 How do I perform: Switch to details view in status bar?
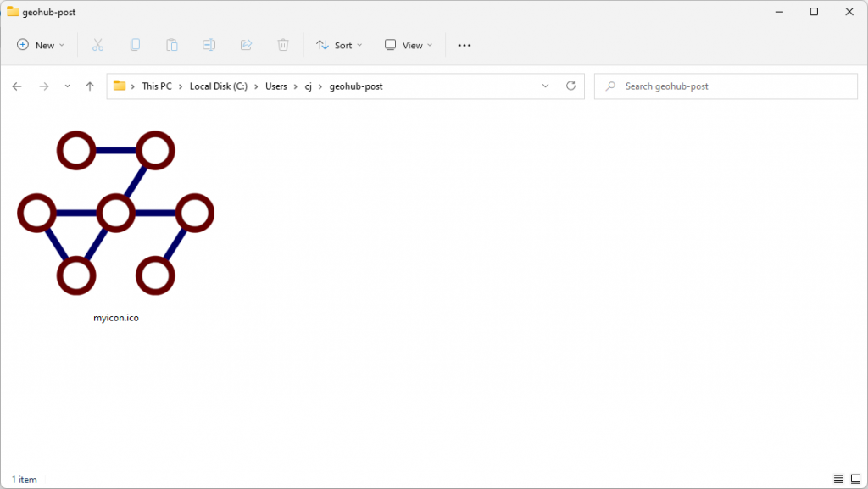tap(838, 479)
